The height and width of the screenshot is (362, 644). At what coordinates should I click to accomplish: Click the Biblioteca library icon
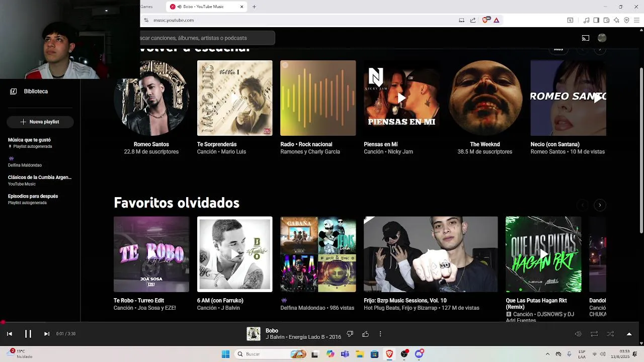tap(14, 92)
